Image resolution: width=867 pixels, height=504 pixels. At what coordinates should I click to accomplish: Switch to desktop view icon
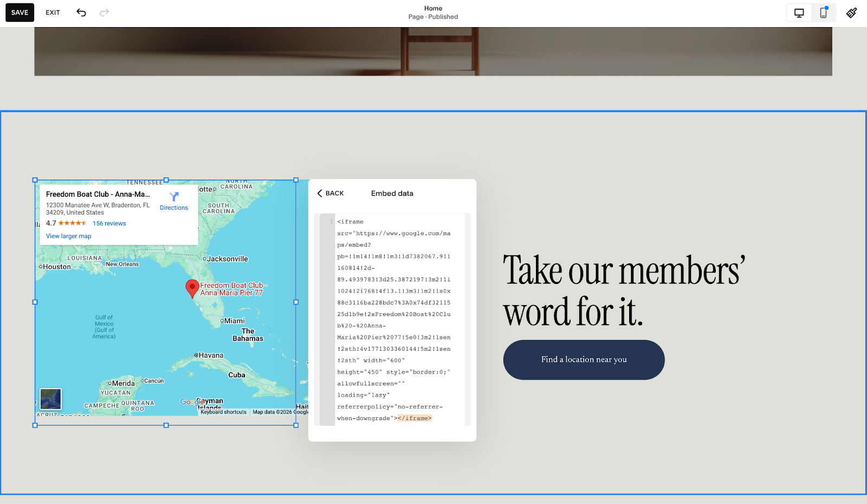point(799,13)
